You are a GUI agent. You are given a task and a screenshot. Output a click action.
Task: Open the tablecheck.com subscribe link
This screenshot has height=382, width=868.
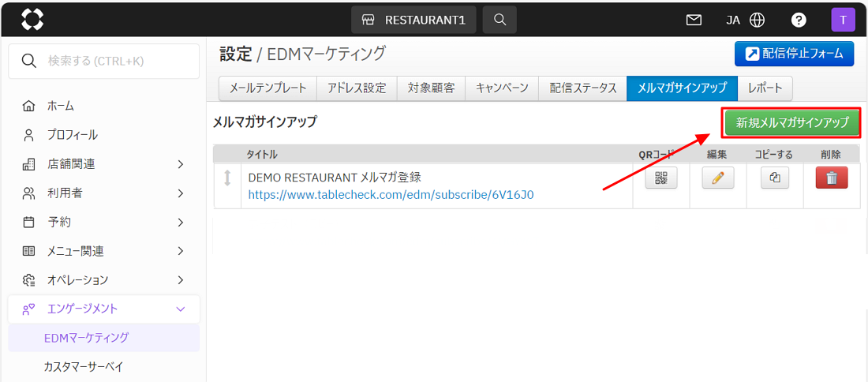[391, 194]
